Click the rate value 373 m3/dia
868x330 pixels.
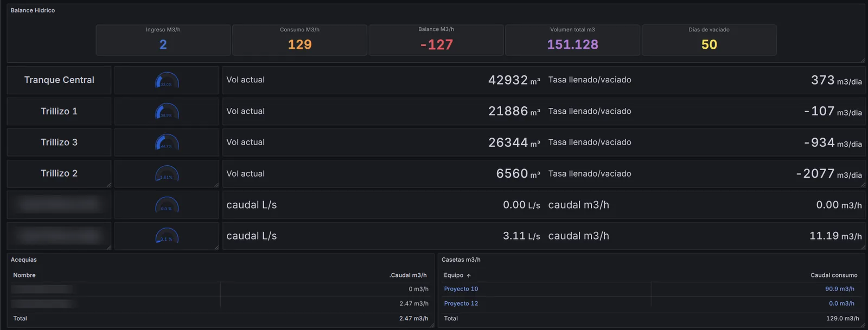tap(837, 80)
